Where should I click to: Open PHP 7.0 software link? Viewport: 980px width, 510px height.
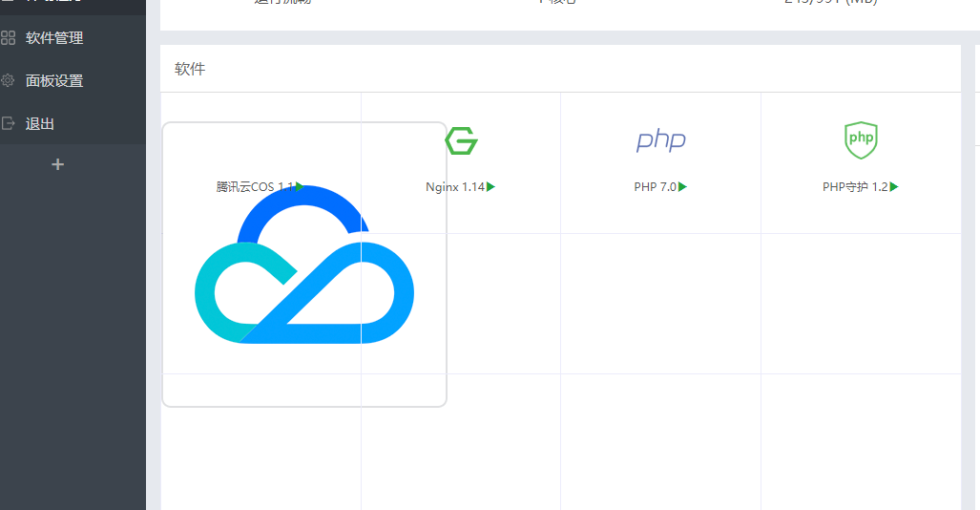[655, 187]
